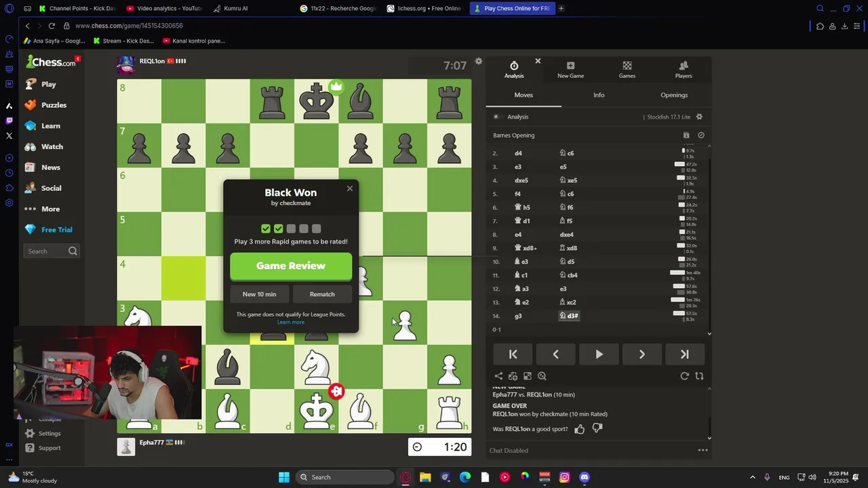The width and height of the screenshot is (868, 488).
Task: Select white move g3 in move 14
Action: [518, 316]
